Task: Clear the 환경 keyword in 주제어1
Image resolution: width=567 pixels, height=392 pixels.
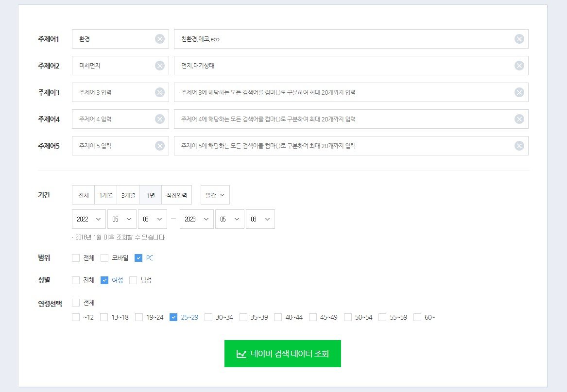Action: point(160,39)
